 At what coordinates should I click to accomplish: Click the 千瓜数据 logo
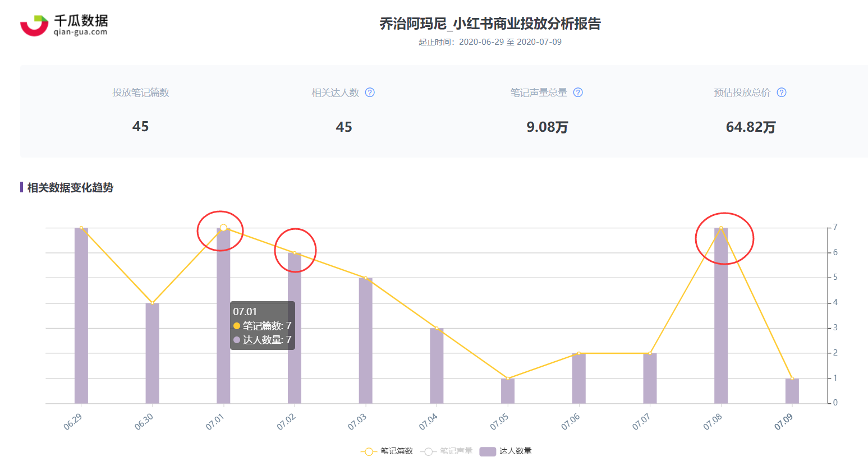[63, 25]
